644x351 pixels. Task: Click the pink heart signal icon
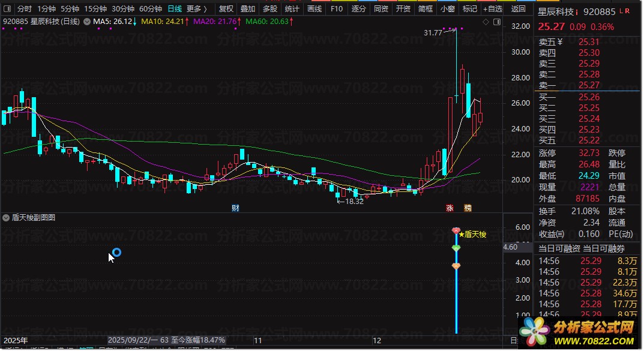pos(456,230)
